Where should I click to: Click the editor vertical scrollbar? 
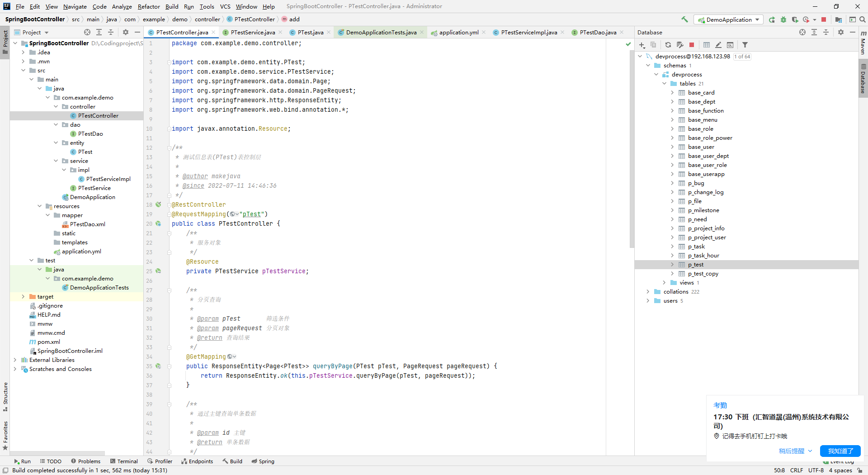(x=632, y=149)
